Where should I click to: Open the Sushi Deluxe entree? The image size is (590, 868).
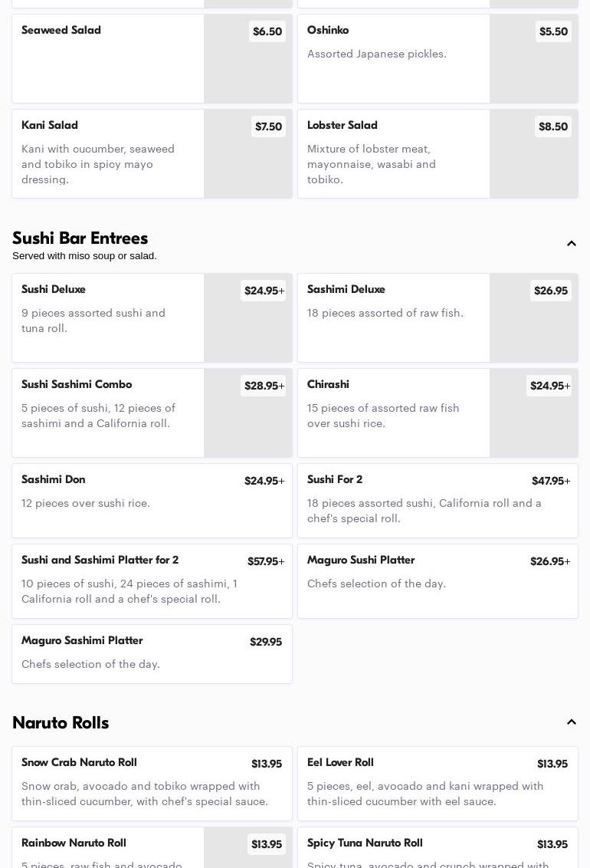pyautogui.click(x=107, y=317)
